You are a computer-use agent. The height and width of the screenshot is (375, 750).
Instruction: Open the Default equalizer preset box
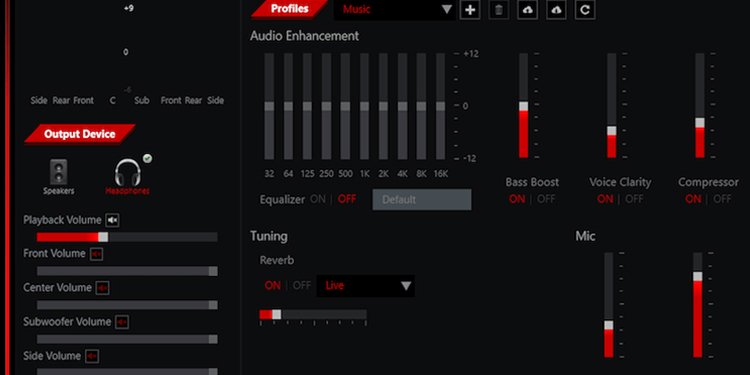point(422,199)
